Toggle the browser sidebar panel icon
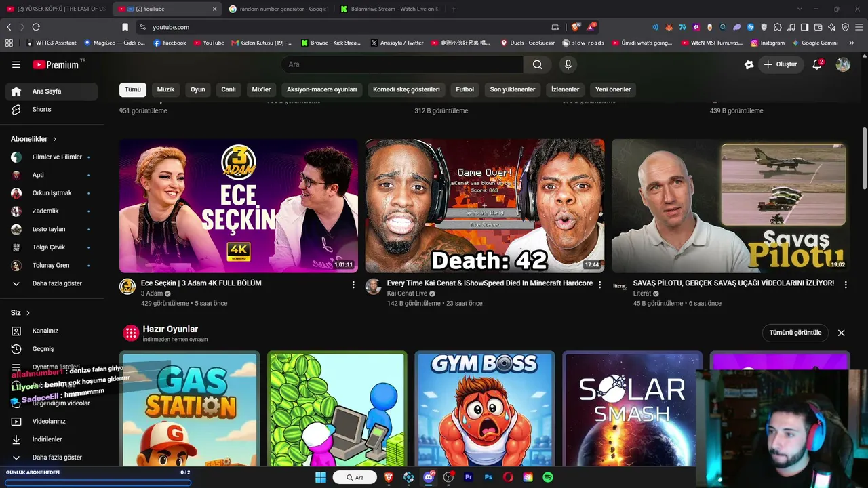The image size is (868, 488). pyautogui.click(x=804, y=27)
